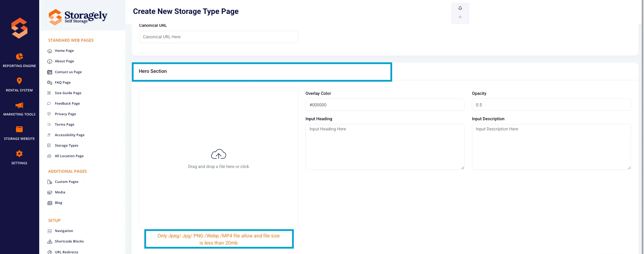The height and width of the screenshot is (254, 644).
Task: Open Settings gear icon
Action: point(19,153)
